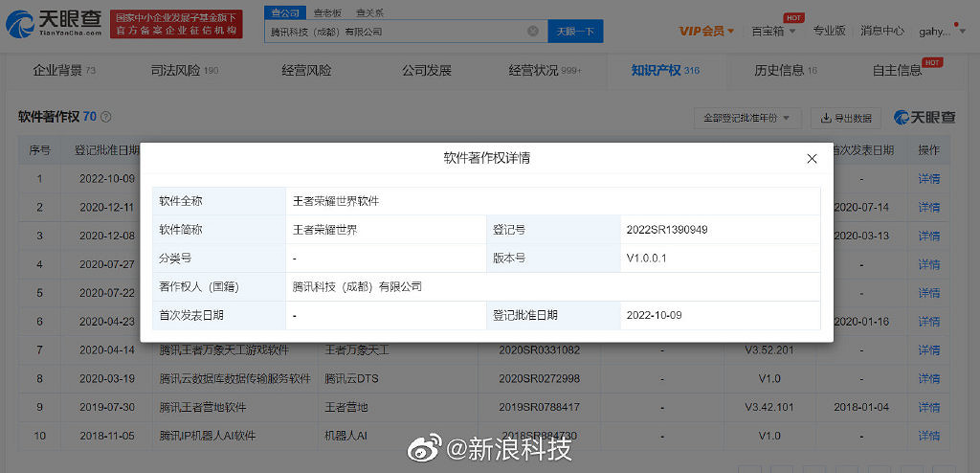Image resolution: width=980 pixels, height=473 pixels.
Task: Open 详情 for row 5 dated 2020-07-22
Action: pyautogui.click(x=928, y=293)
